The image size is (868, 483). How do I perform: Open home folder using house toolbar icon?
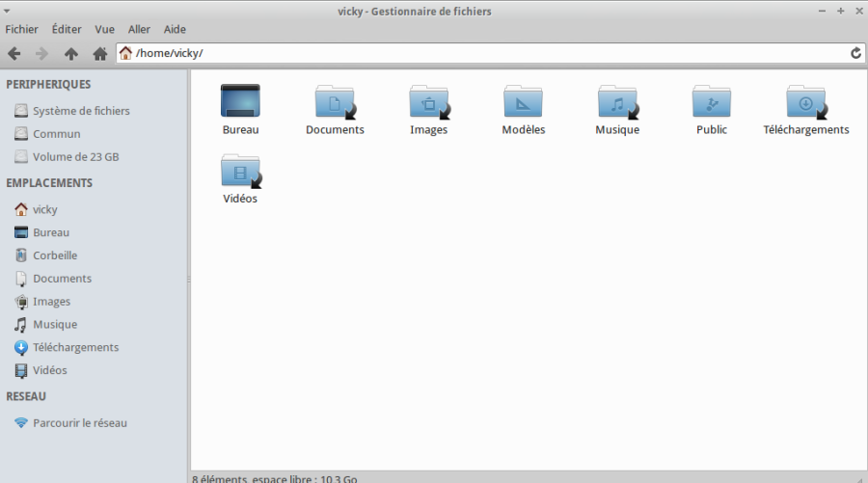(99, 54)
